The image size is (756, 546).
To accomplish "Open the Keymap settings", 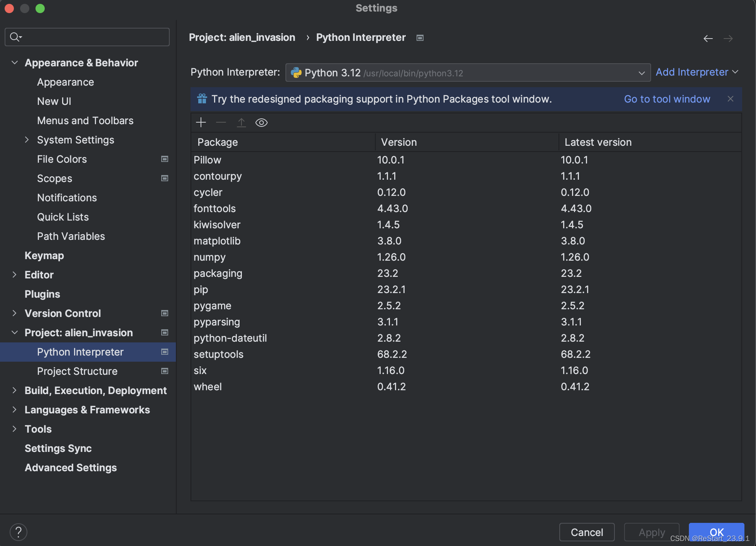I will (44, 256).
